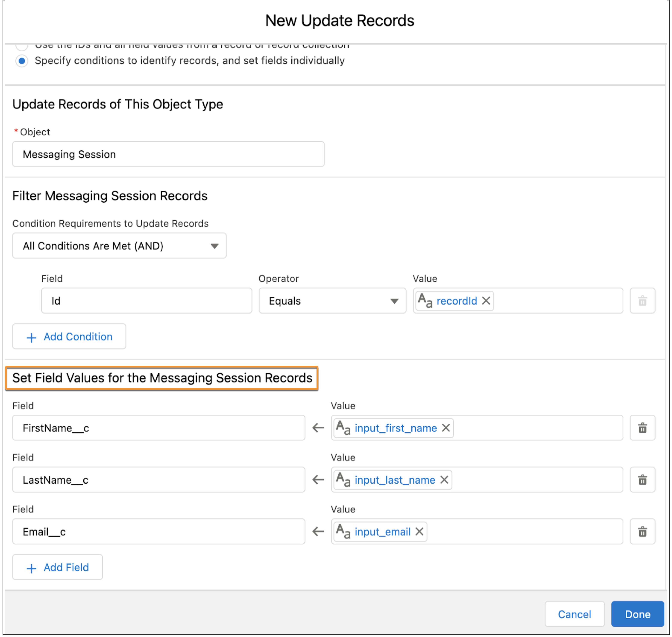The image size is (672, 637).
Task: Delete the Id filter condition row
Action: point(642,300)
